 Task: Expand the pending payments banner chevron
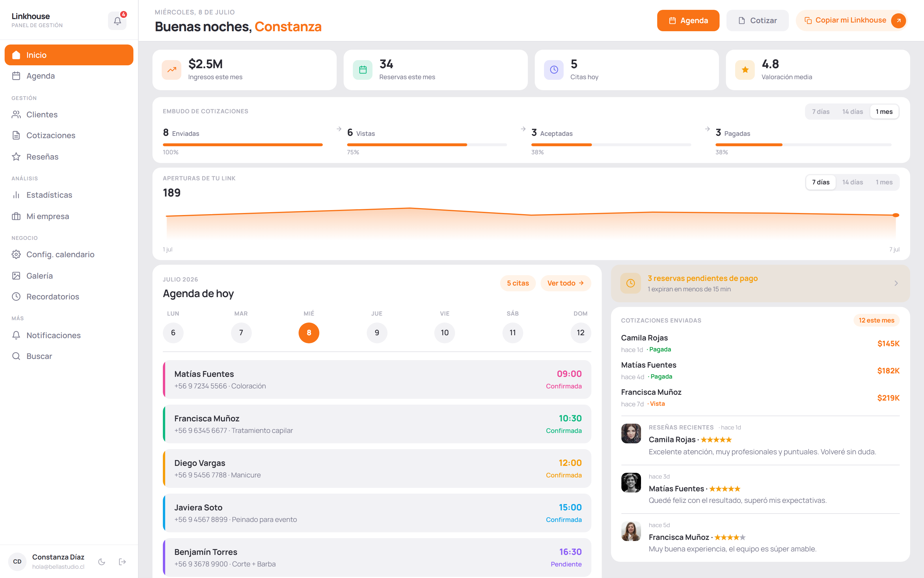(x=896, y=283)
